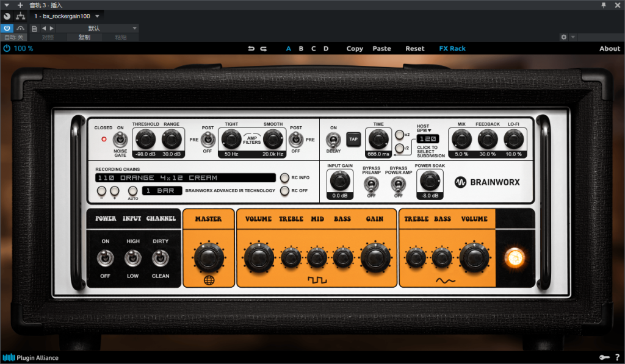
Task: Toggle the plugin power icon beside 100 %
Action: (x=7, y=48)
